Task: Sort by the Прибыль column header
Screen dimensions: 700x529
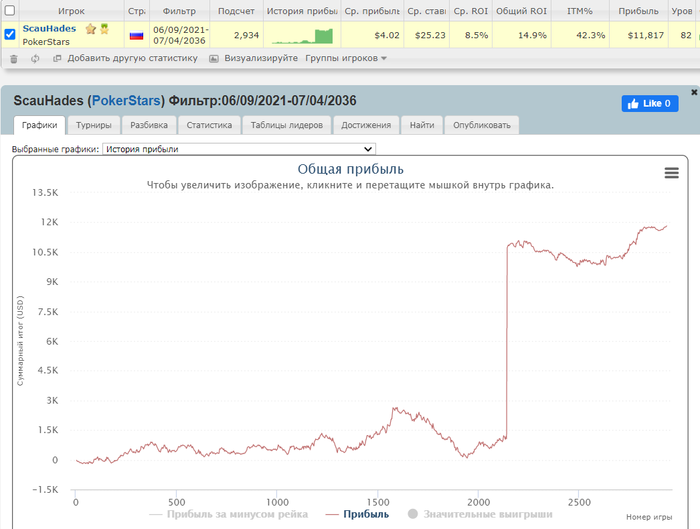Action: point(638,11)
